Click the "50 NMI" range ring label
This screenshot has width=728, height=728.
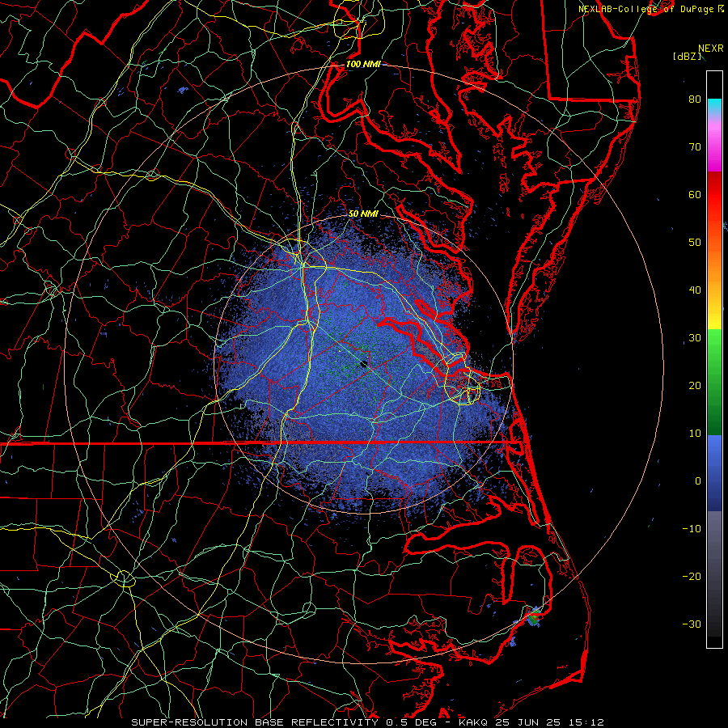tap(363, 214)
